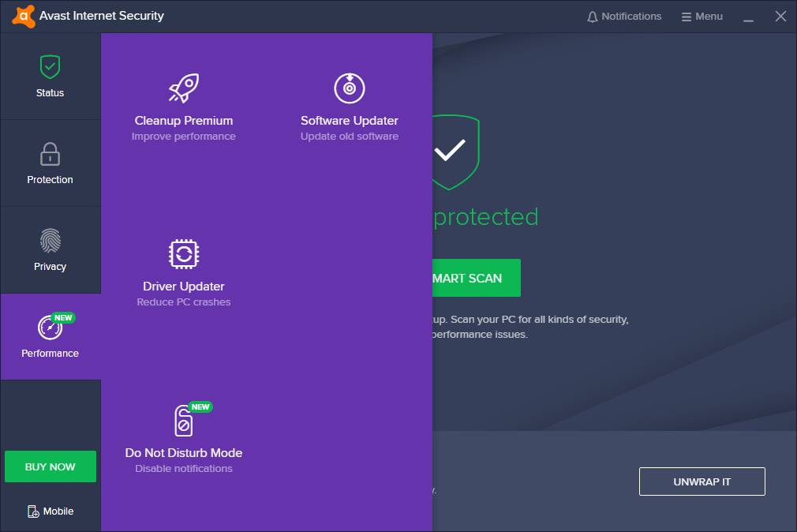Click the Cleanup Premium rocket icon
Viewport: 797px width, 532px height.
pos(183,88)
